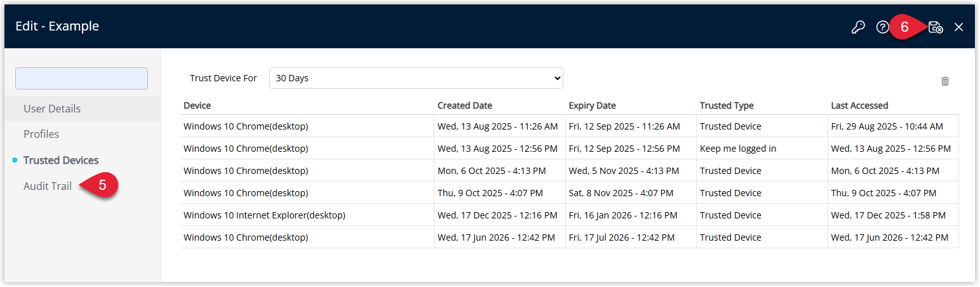
Task: Open the Audit Trail section
Action: pos(48,186)
